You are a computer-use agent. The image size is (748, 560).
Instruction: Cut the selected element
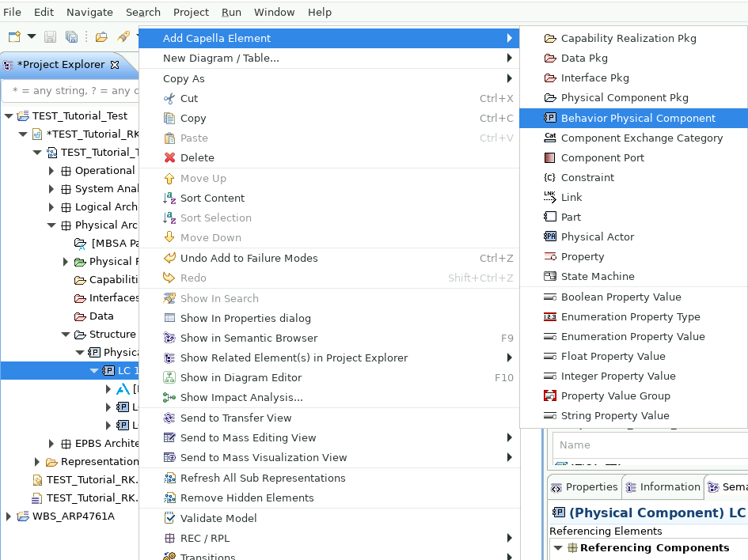click(329, 99)
